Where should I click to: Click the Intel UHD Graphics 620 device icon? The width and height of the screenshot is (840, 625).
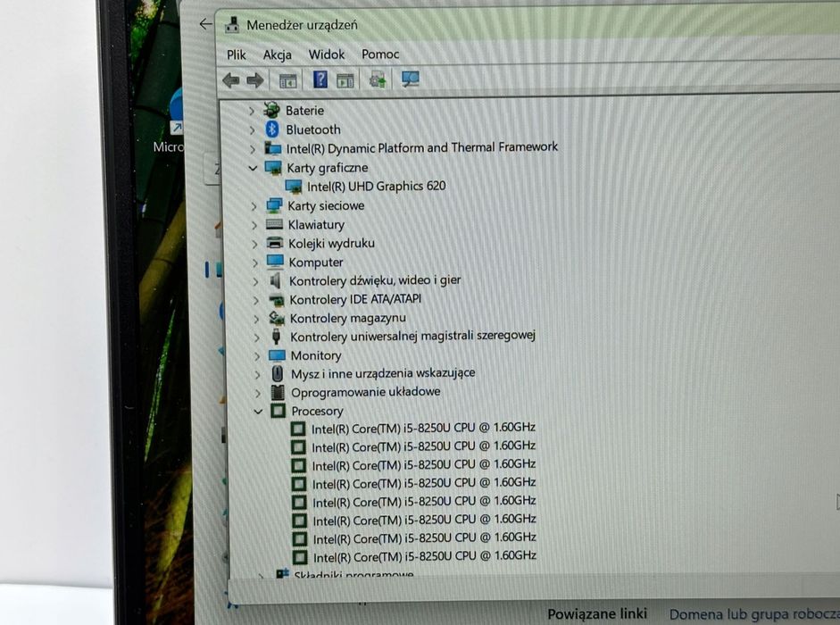click(x=294, y=187)
